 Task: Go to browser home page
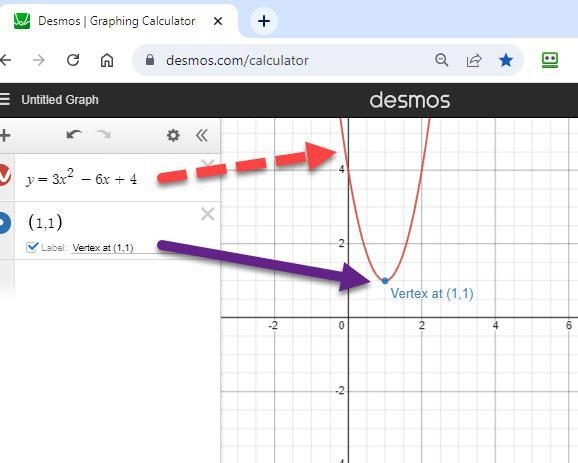pos(107,60)
